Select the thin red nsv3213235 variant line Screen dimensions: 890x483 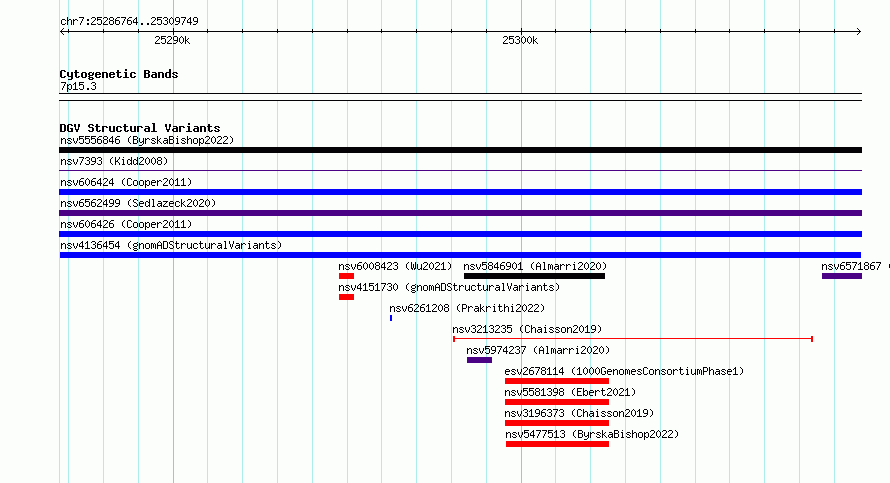(x=633, y=339)
